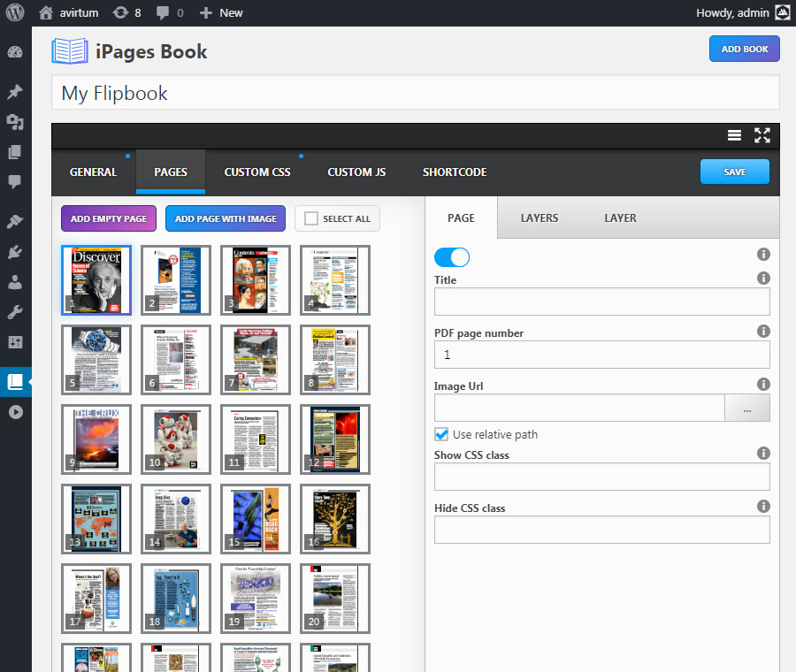The width and height of the screenshot is (796, 672).
Task: Switch to the Layer panel tab
Action: pos(620,218)
